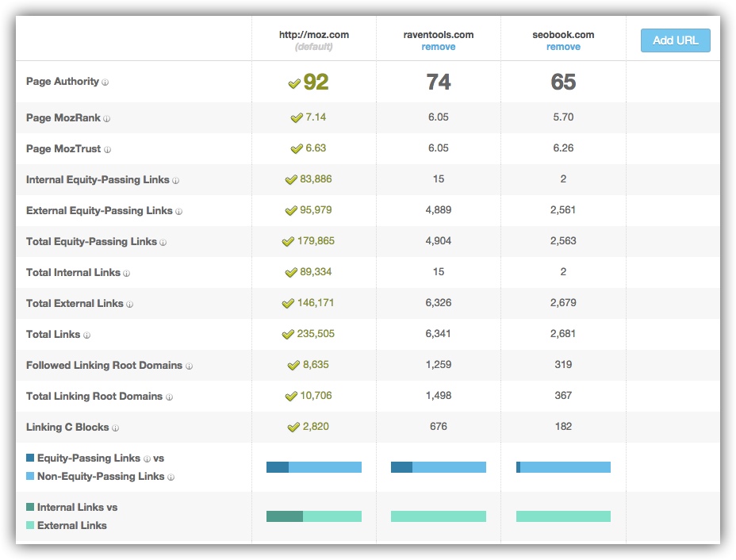Open the Page MozRank info icon

click(106, 119)
